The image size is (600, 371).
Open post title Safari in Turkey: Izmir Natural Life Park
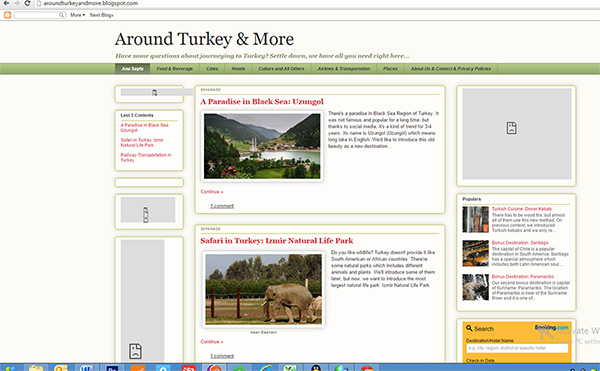pos(277,241)
